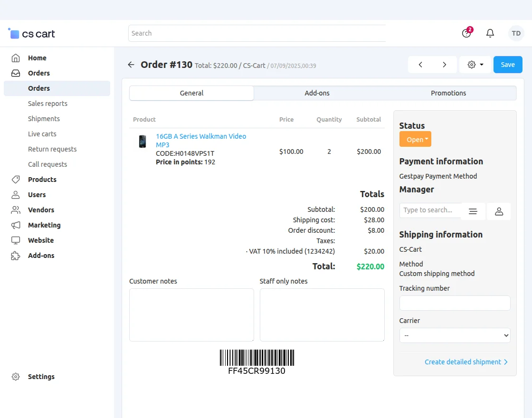The width and height of the screenshot is (532, 418).
Task: Click the Staff only notes text area
Action: tap(322, 315)
